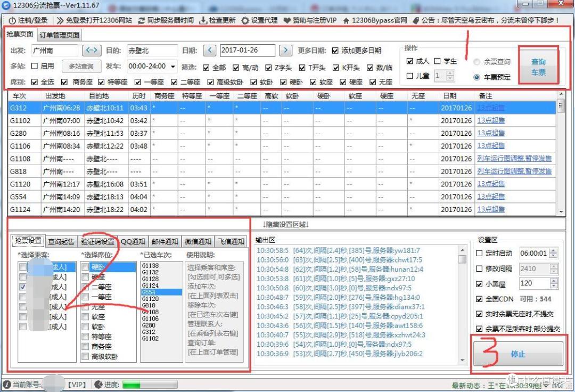Click 同步服务器时间 sync icon
575x392 pixels.
tap(141, 21)
